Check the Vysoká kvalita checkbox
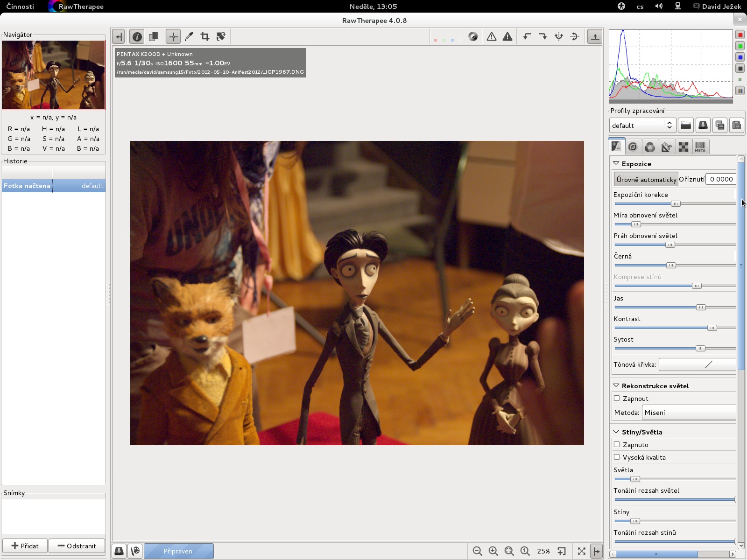 click(x=617, y=457)
